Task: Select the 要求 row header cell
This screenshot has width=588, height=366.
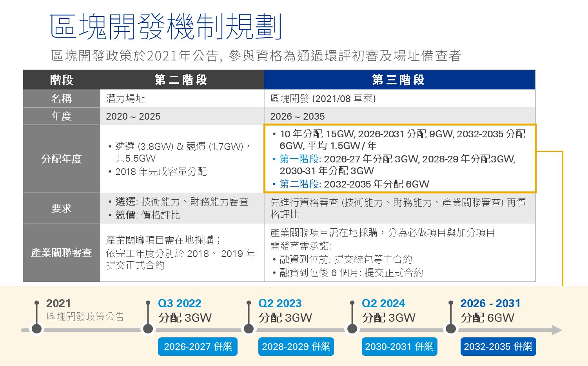Action: coord(62,208)
